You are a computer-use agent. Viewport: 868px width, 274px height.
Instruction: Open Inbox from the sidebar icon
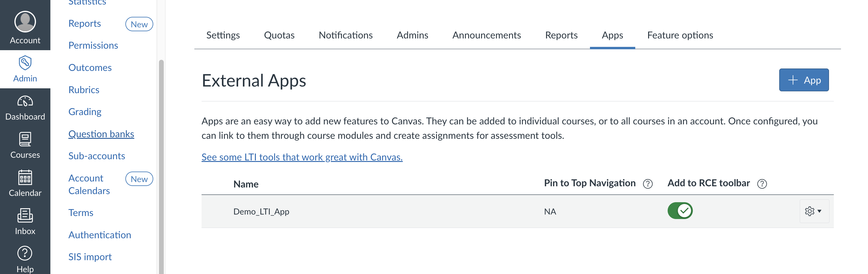pos(25,215)
